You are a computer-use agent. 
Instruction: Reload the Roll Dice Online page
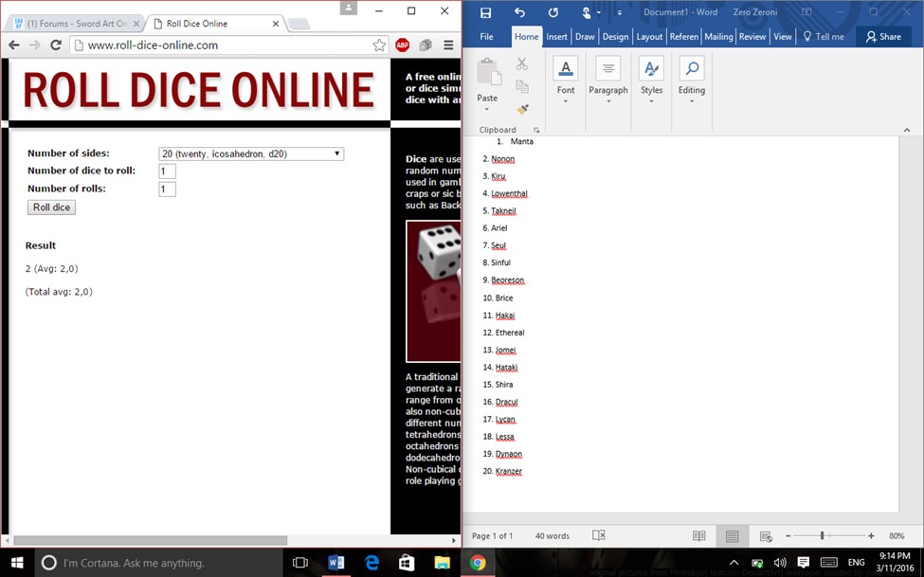(x=56, y=45)
